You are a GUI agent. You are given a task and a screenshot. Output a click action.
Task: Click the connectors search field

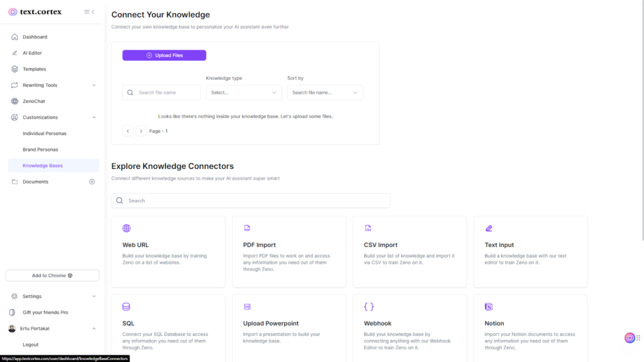[250, 200]
